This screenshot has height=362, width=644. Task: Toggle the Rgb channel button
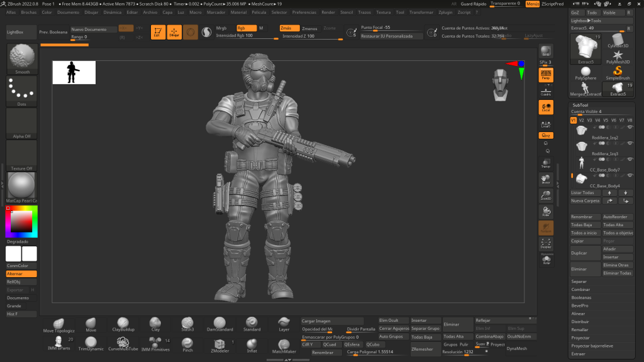click(246, 28)
